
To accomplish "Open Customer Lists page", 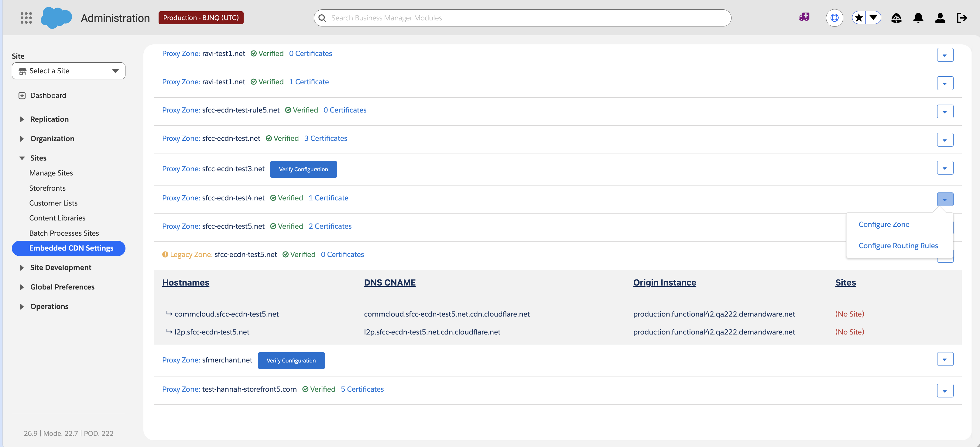I will pos(53,203).
